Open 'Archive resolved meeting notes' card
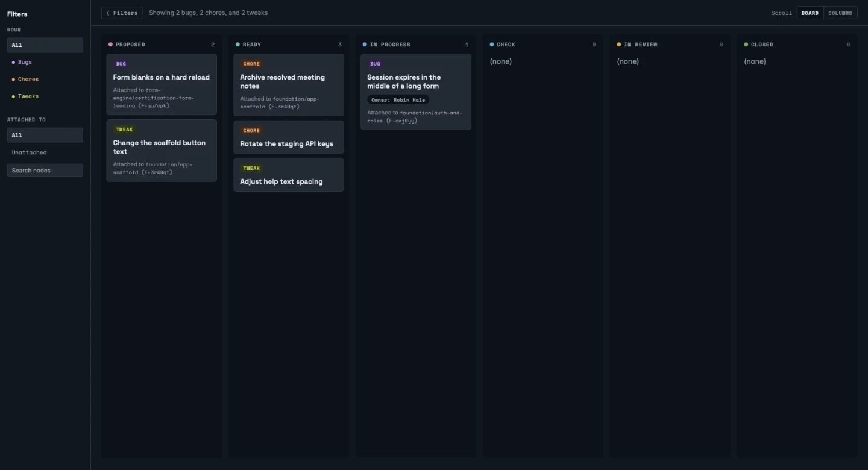868x470 pixels. 289,85
